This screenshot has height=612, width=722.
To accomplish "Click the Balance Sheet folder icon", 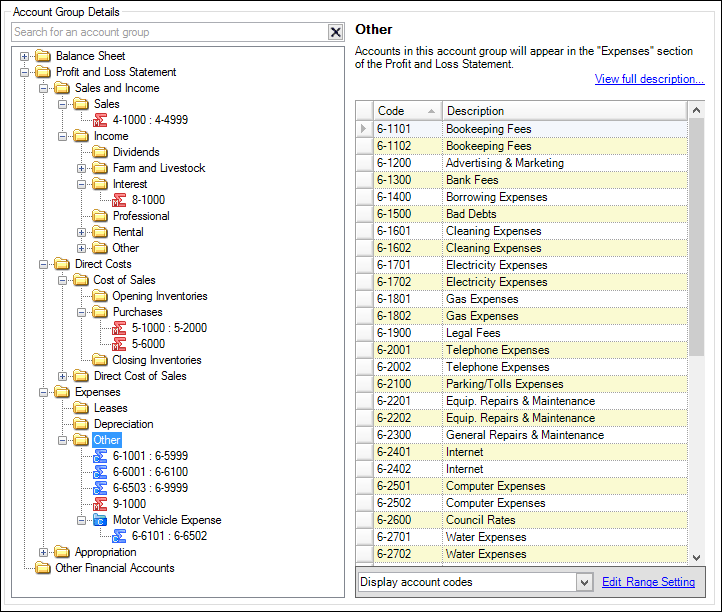I will click(x=43, y=56).
